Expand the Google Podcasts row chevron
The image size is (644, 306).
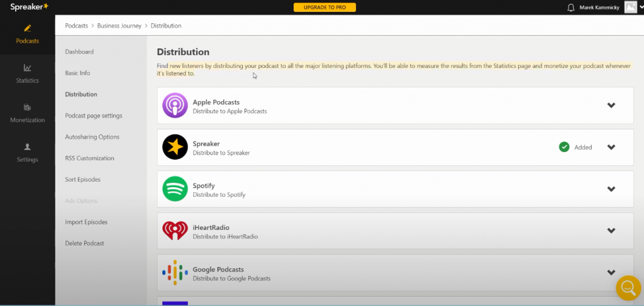611,272
